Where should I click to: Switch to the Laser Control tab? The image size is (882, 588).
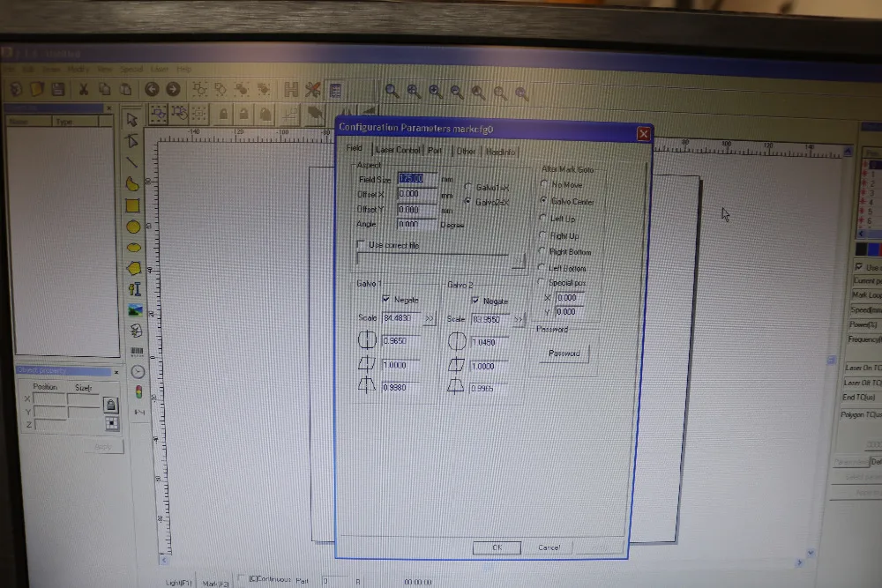(398, 150)
